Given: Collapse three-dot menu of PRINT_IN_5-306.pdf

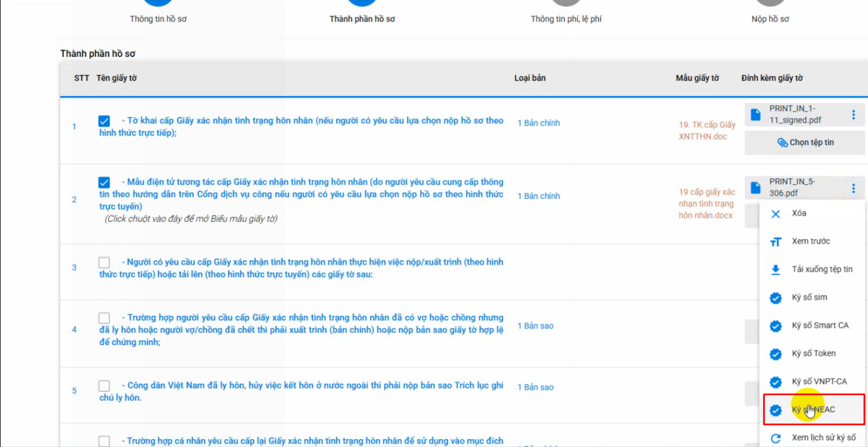Looking at the screenshot, I should 853,187.
